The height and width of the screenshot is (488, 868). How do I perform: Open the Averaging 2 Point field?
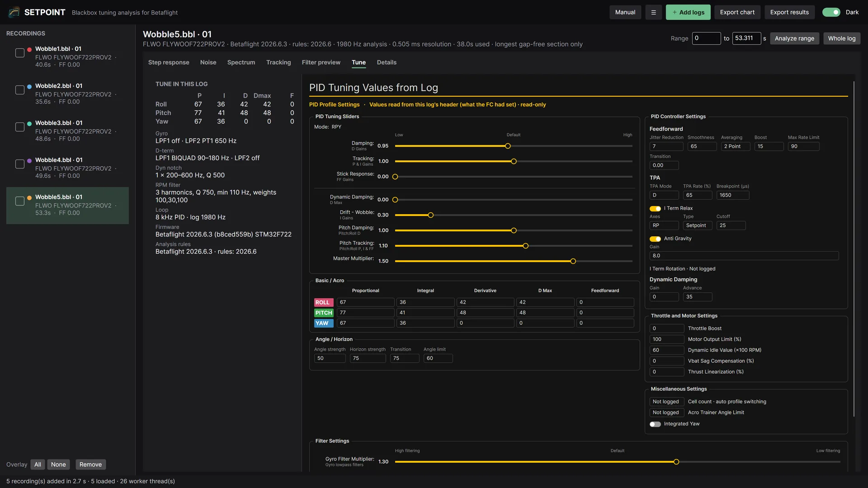coord(736,146)
